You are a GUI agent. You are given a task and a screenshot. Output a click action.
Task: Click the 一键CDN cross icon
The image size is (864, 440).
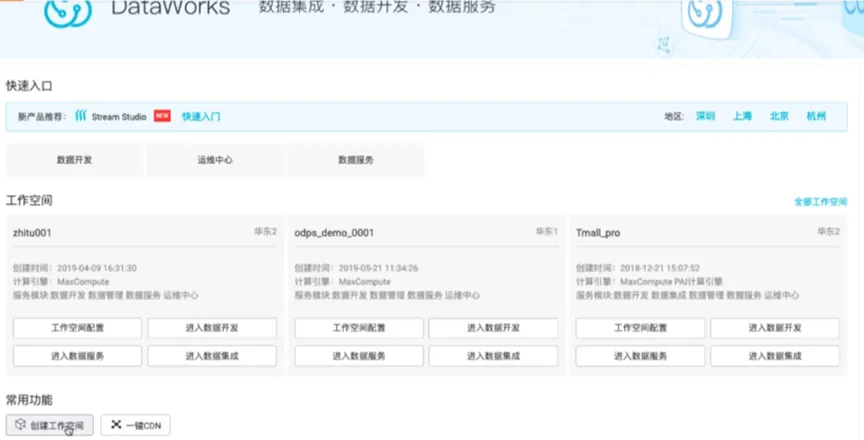click(x=116, y=425)
